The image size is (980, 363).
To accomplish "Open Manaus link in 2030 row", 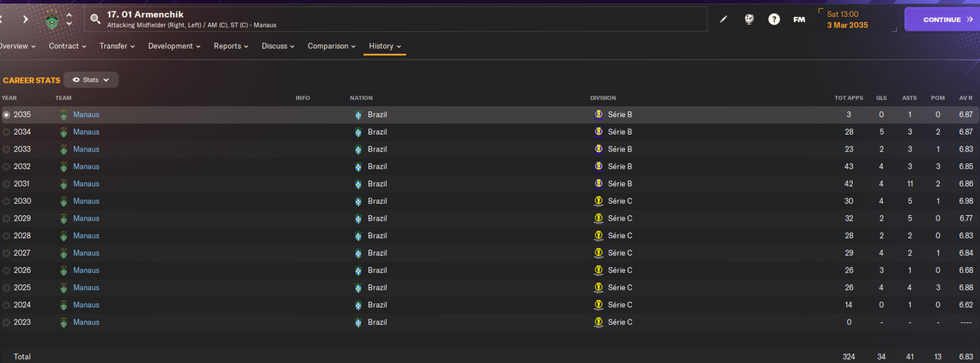I will click(86, 201).
